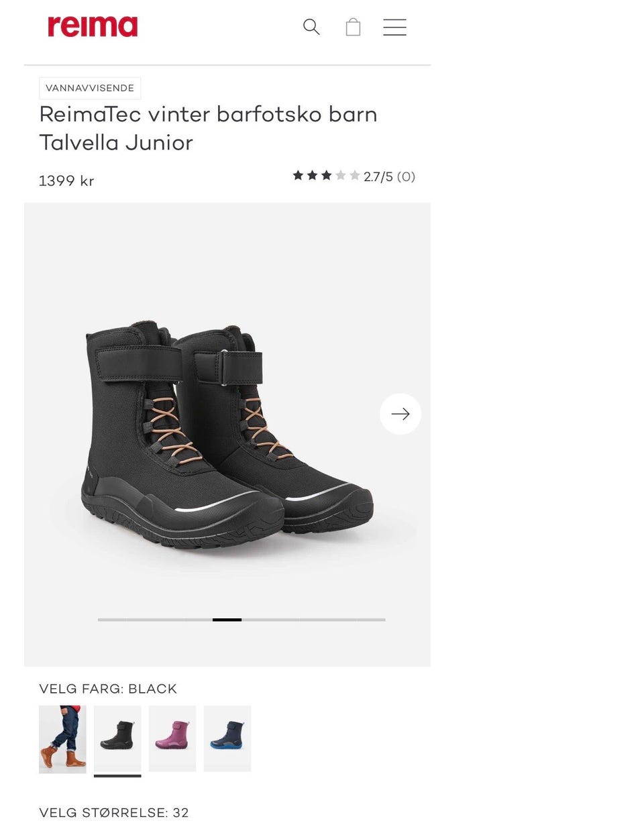Click the reima logo
644x827 pixels.
click(x=93, y=26)
